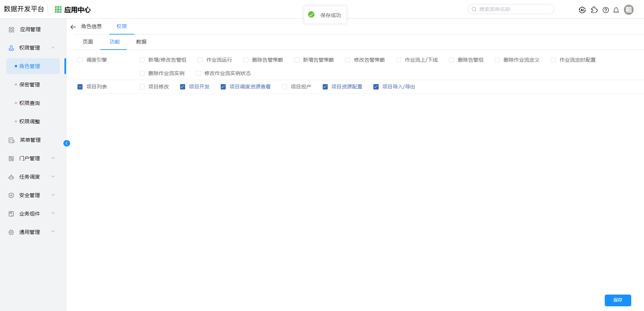Open 权限查询 in the sidebar
The width and height of the screenshot is (644, 311).
tap(30, 103)
